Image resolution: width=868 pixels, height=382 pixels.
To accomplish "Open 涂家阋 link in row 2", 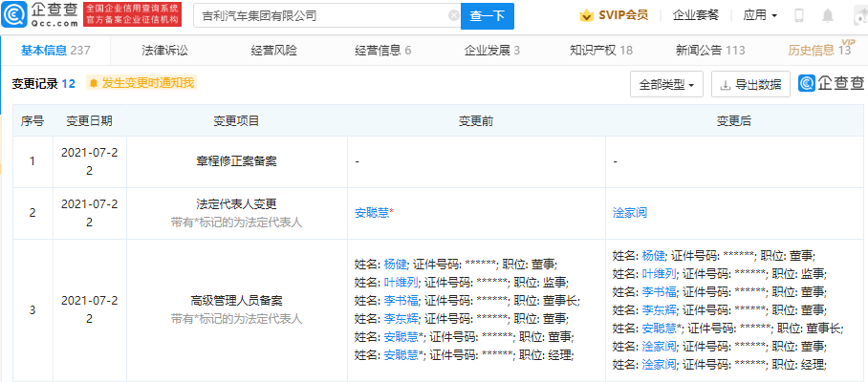I will point(630,211).
